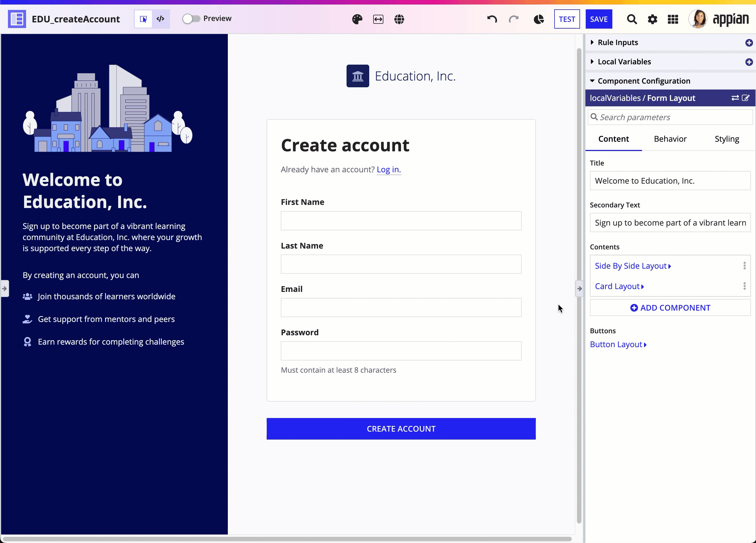
Task: Click the edit expression icon for Form Layout
Action: tap(746, 98)
